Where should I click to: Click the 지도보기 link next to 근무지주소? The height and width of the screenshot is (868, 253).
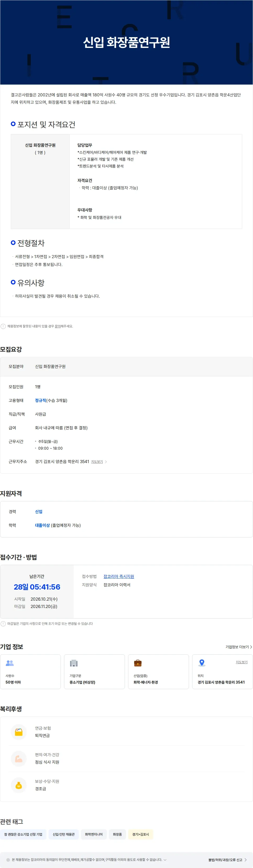97,462
